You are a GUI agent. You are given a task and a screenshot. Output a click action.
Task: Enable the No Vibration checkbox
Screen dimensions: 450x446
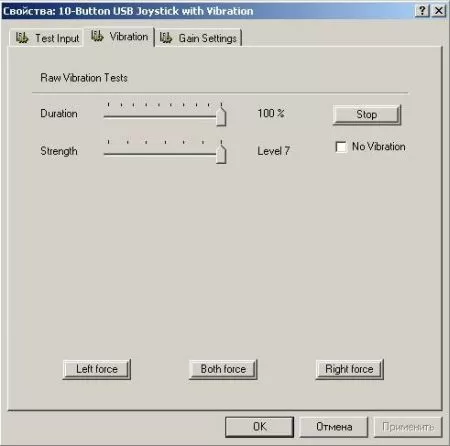coord(341,147)
